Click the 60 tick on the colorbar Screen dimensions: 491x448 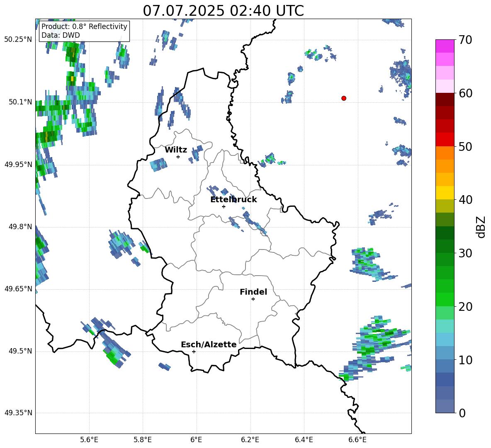tap(465, 93)
